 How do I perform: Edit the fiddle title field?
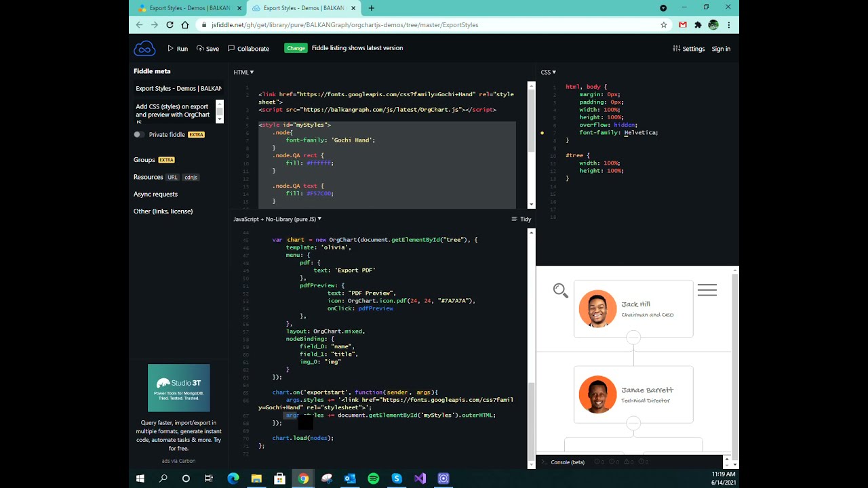click(x=178, y=88)
